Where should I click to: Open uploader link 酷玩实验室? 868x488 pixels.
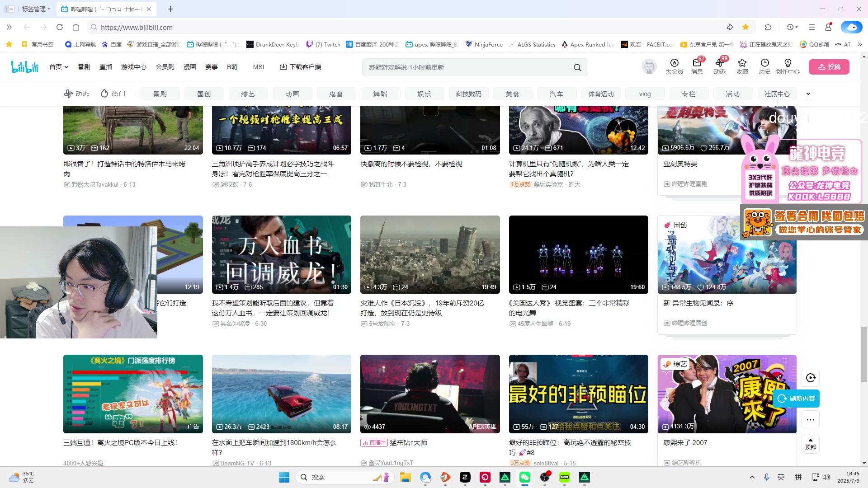coord(548,184)
